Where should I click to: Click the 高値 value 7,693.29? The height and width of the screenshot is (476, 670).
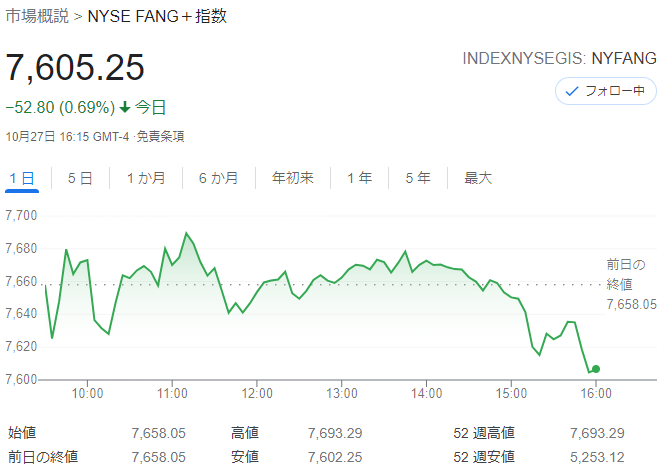(x=335, y=433)
